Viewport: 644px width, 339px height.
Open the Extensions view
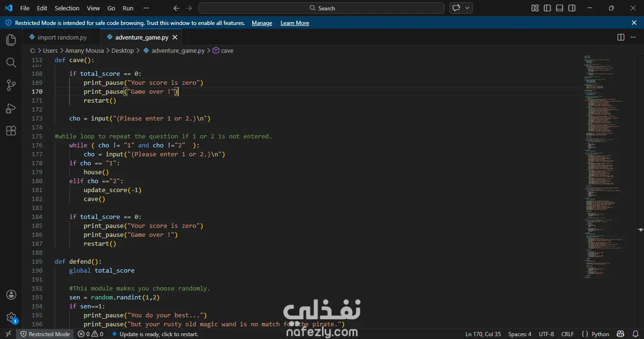point(11,131)
